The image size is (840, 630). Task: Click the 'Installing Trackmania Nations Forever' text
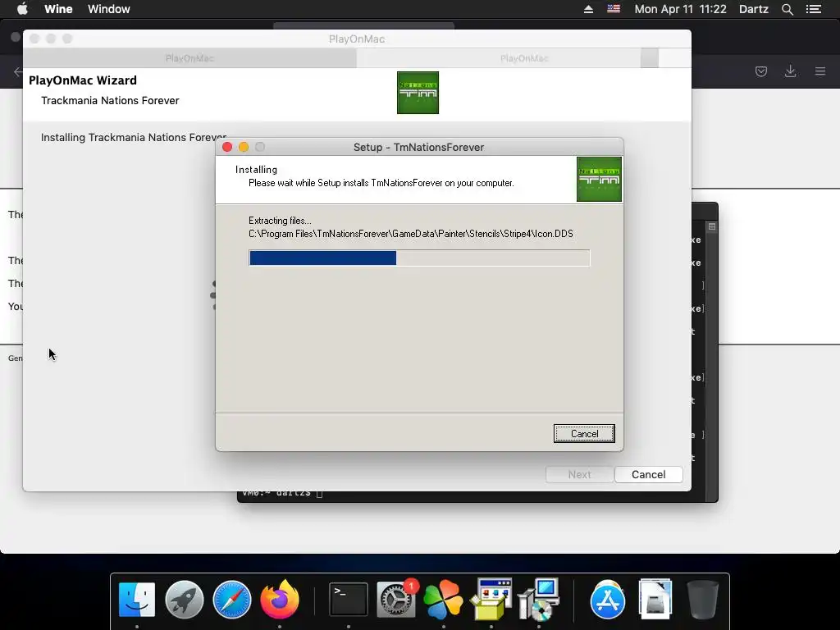(x=134, y=138)
